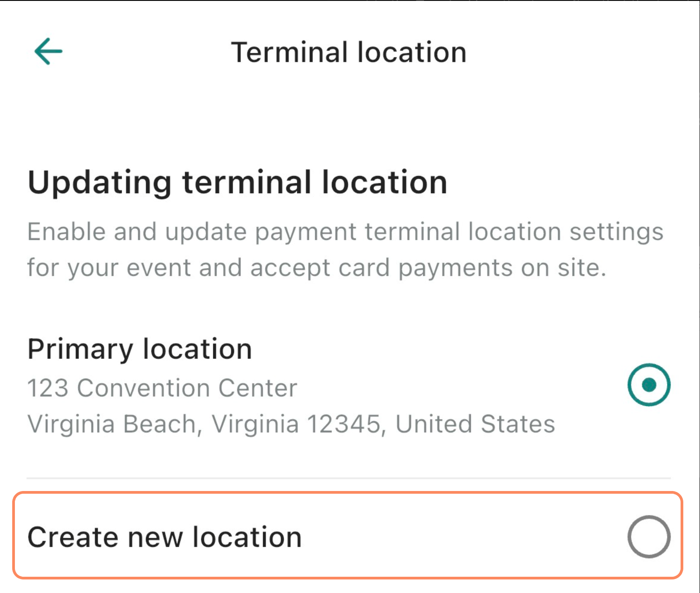This screenshot has height=593, width=700.
Task: Click the Updating terminal location heading
Action: 238,182
